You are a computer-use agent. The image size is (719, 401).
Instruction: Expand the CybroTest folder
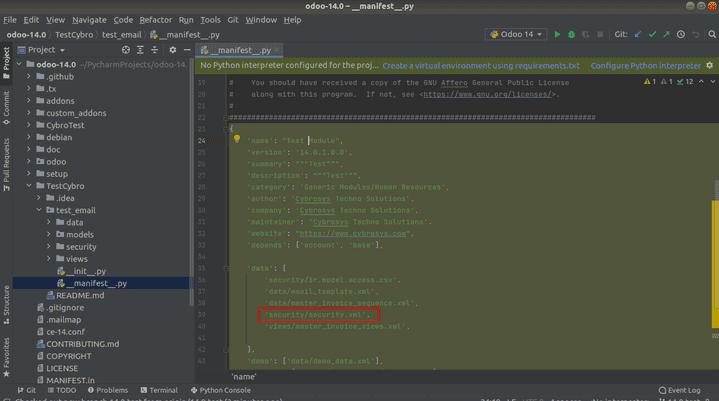pos(29,125)
